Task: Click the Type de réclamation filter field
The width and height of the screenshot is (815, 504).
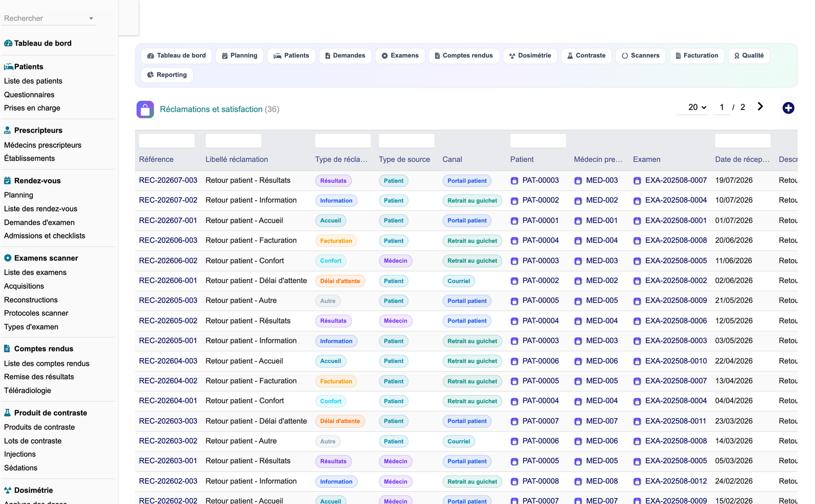Action: coord(343,141)
